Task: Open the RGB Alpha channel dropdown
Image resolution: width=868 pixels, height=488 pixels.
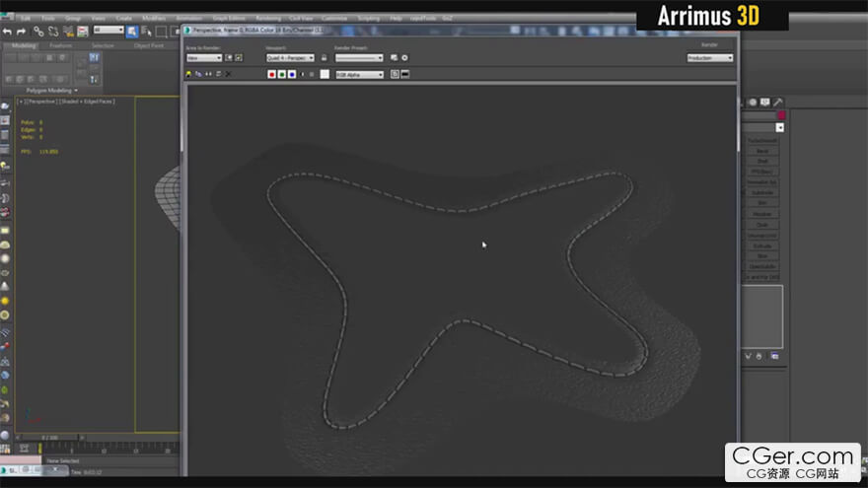Action: click(359, 74)
